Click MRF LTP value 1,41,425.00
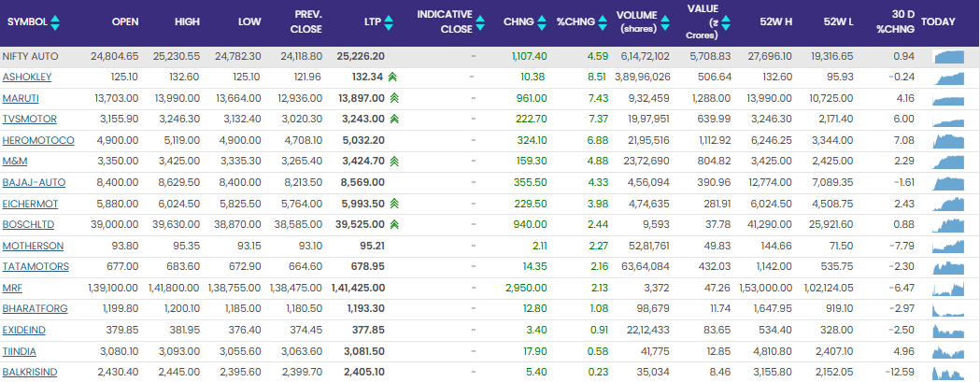980x382 pixels. pos(358,289)
